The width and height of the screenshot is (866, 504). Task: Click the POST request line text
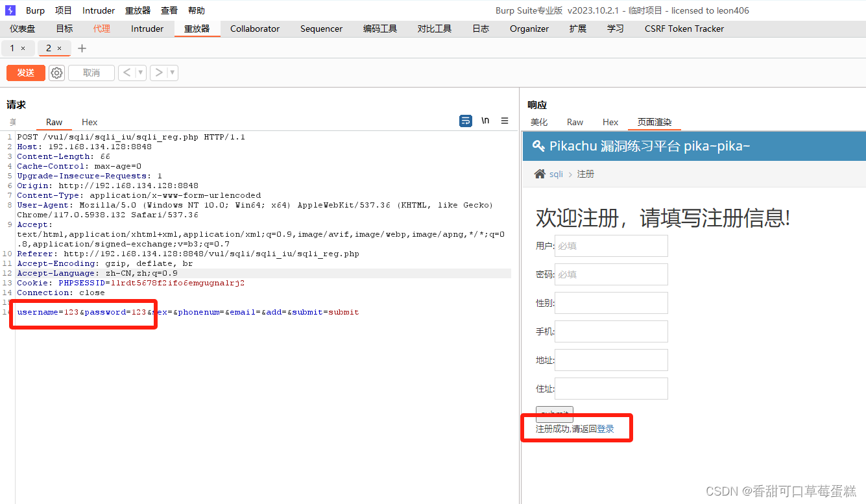[x=131, y=137]
